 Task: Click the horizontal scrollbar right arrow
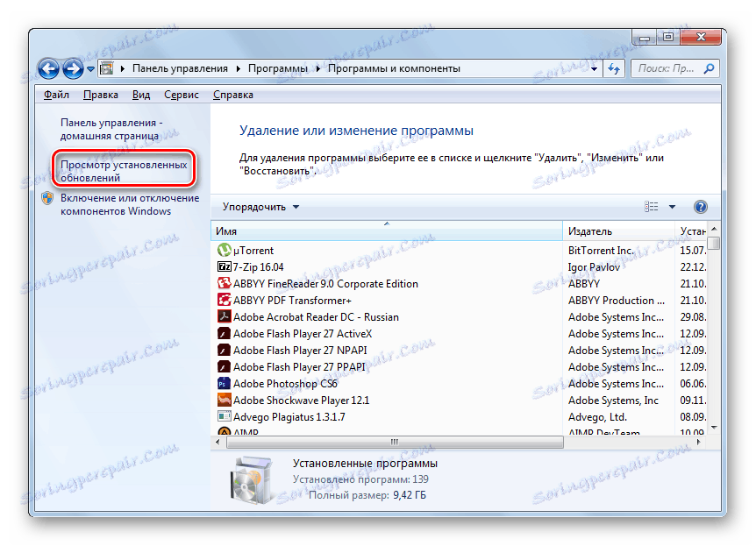click(699, 442)
